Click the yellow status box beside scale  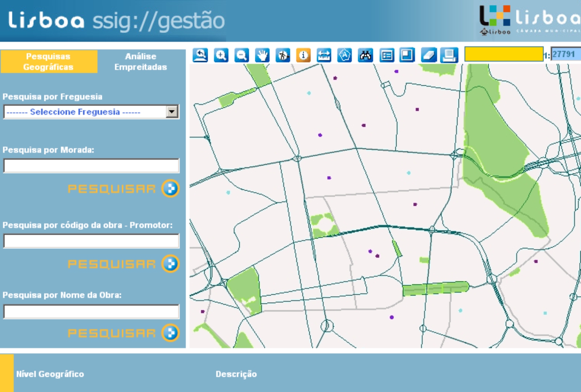[504, 54]
